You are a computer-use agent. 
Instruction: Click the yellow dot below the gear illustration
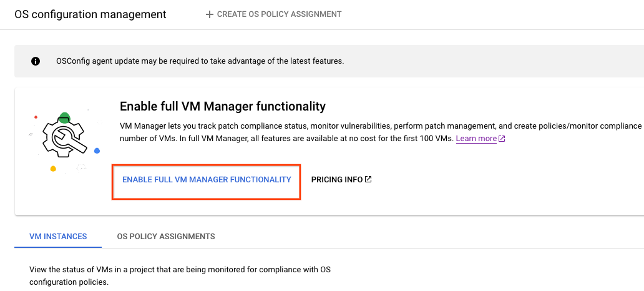point(53,169)
